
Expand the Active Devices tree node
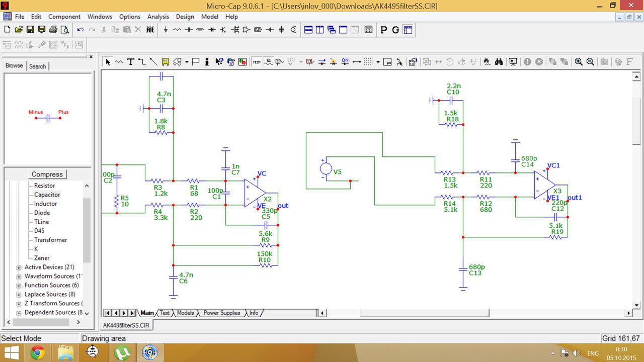[x=19, y=267]
